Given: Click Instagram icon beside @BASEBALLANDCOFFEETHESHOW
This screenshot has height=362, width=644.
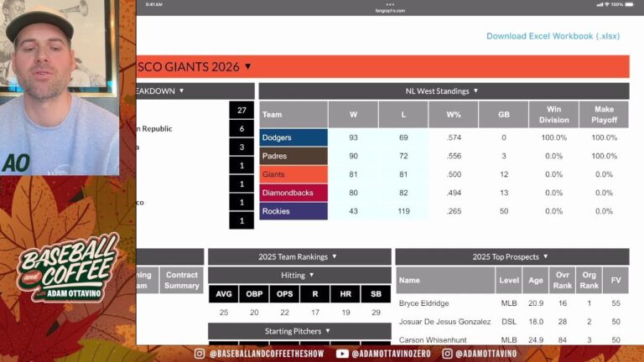Looking at the screenshot, I should 199,354.
